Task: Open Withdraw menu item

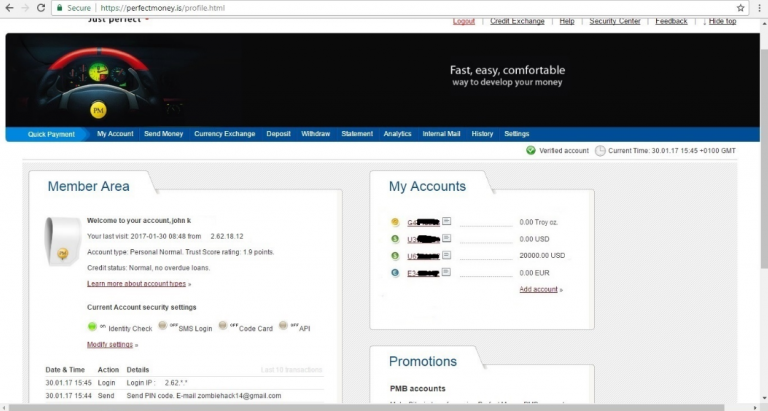Action: 315,134
